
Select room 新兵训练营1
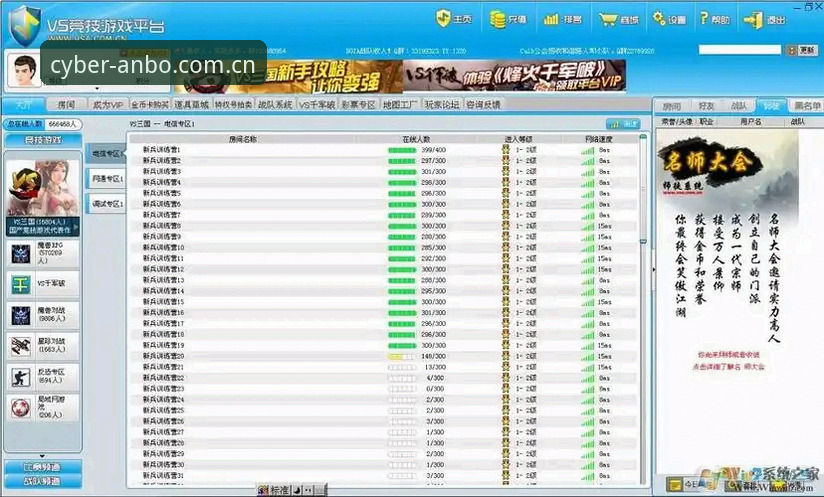click(x=384, y=150)
